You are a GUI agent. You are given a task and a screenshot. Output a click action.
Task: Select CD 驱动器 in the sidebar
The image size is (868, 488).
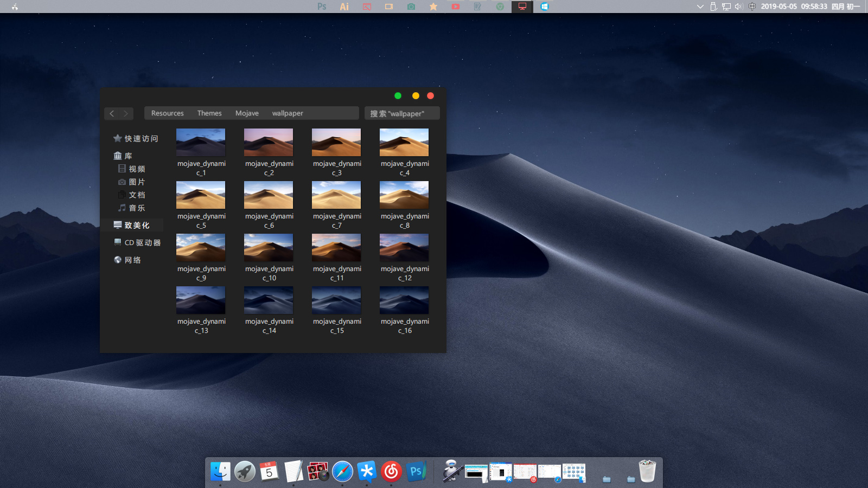coord(137,243)
